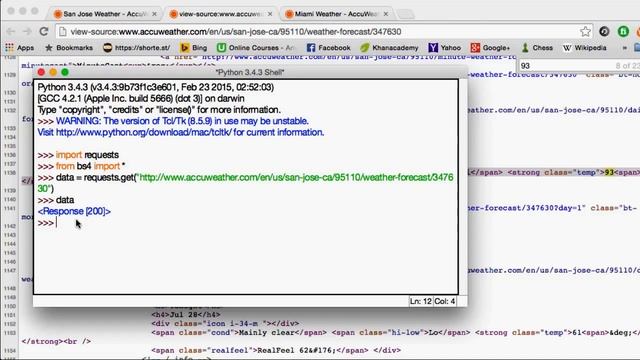Open the Bookmarks folder in bookmarks bar
Viewport: 640px width, 360px height.
point(69,48)
